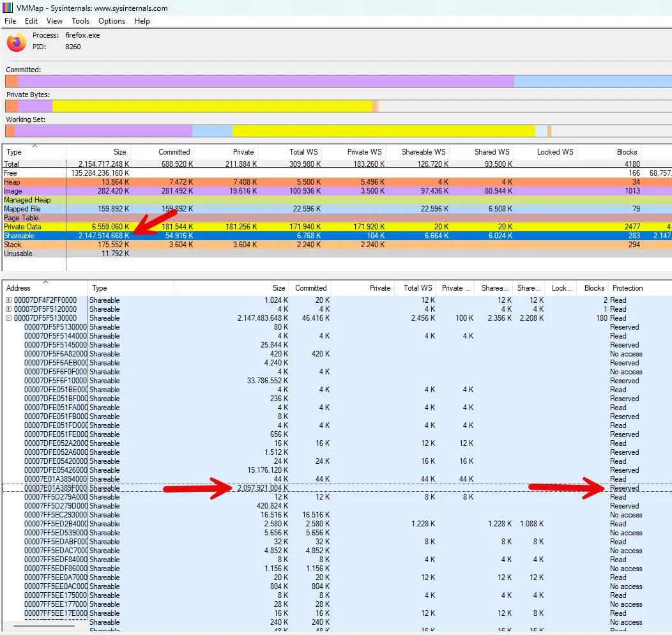Viewport: 672px width, 635px height.
Task: Select the Stack row in the summary table
Action: tap(337, 245)
